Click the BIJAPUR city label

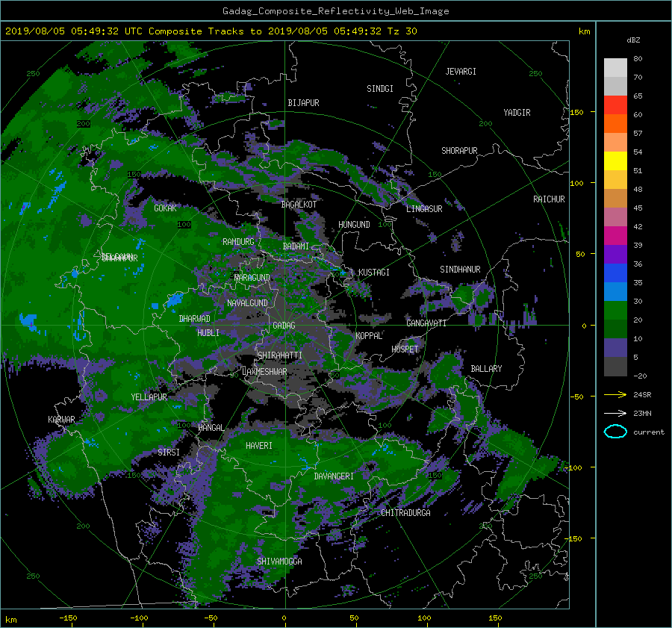pos(303,103)
